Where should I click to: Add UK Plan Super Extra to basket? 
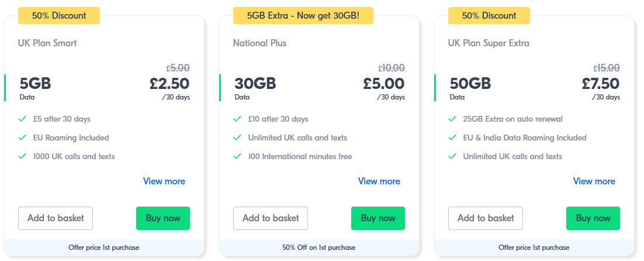coord(486,218)
